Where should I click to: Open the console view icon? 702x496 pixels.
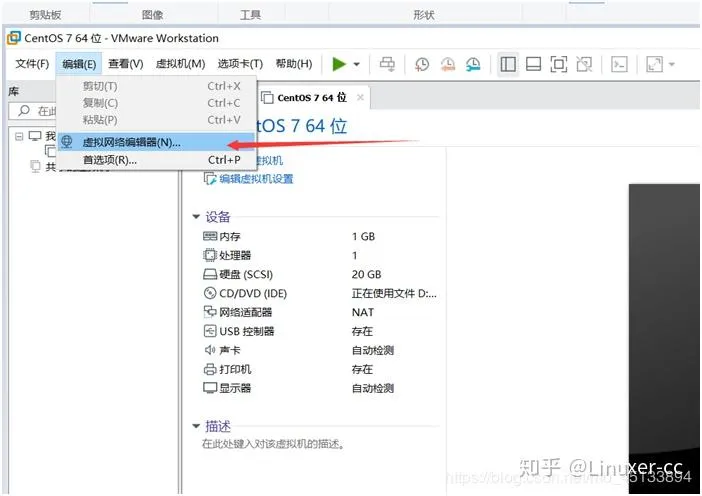pos(620,64)
